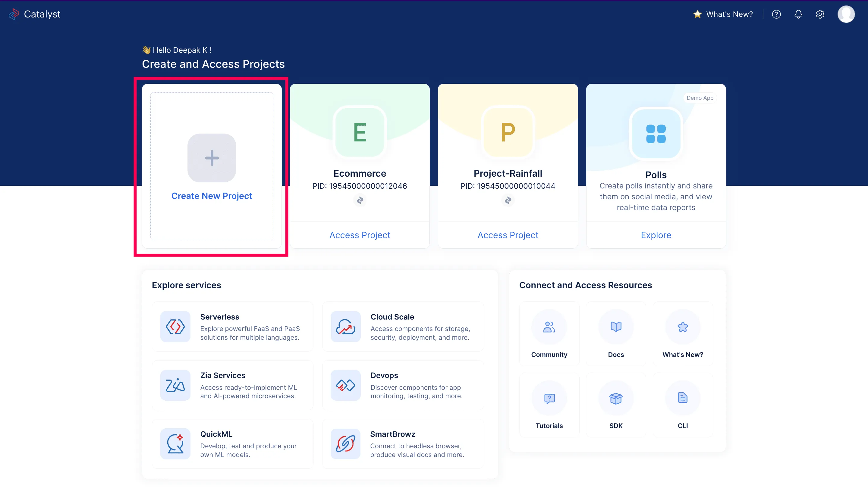Open the notifications bell

pyautogui.click(x=798, y=14)
